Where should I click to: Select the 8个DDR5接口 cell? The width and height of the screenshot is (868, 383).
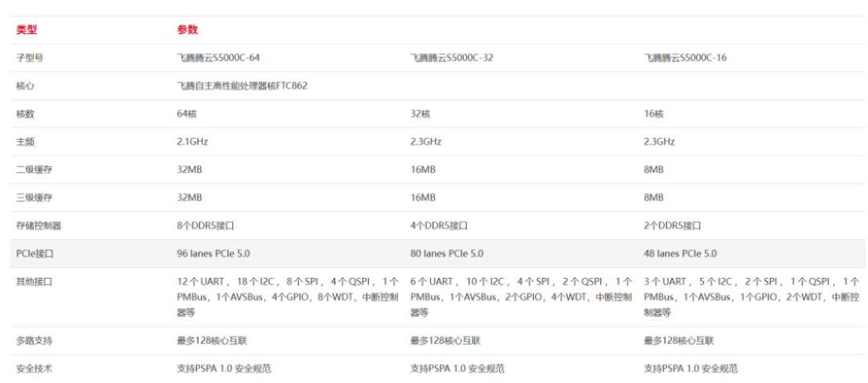pos(206,226)
